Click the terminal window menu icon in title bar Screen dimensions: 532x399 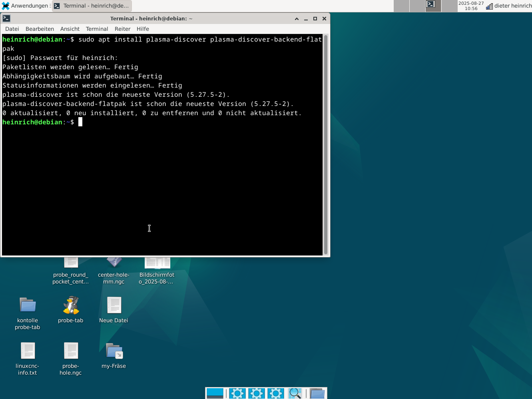pyautogui.click(x=6, y=18)
